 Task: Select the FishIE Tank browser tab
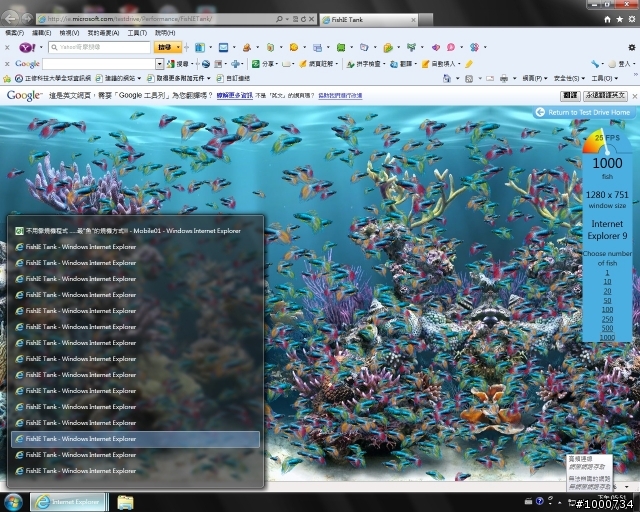click(368, 20)
